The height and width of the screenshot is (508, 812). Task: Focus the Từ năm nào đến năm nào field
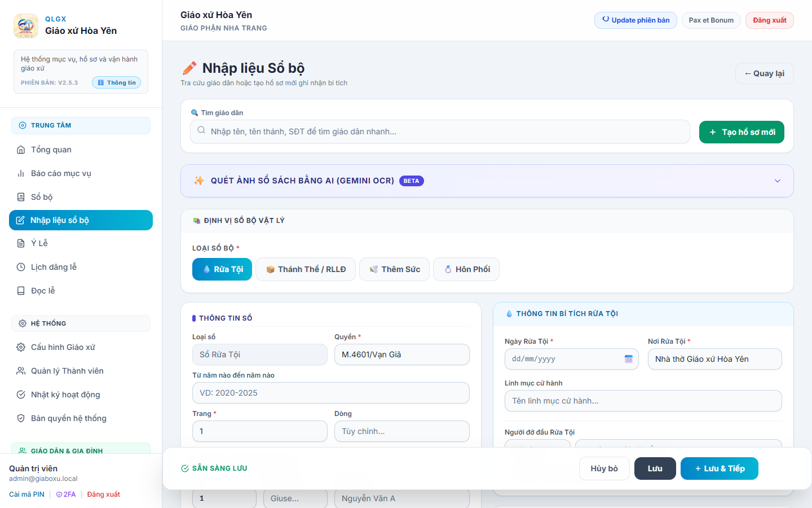coord(331,393)
